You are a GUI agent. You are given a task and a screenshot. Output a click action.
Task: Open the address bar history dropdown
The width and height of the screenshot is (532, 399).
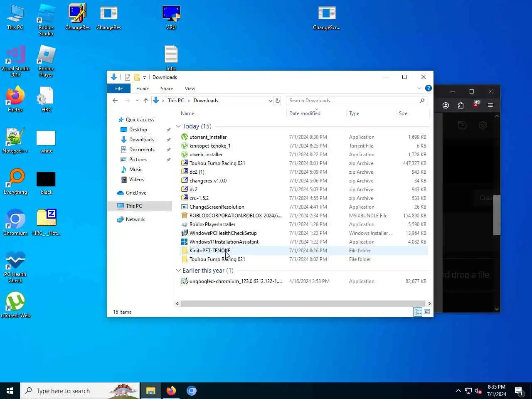point(270,101)
